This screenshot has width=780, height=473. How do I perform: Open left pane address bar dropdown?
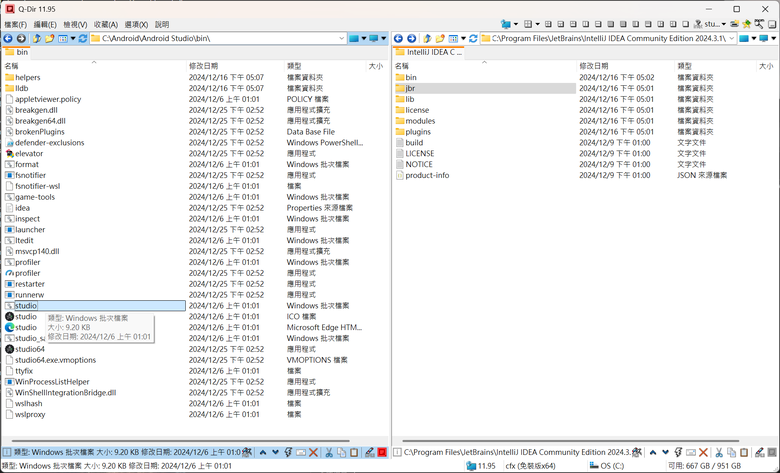(342, 38)
